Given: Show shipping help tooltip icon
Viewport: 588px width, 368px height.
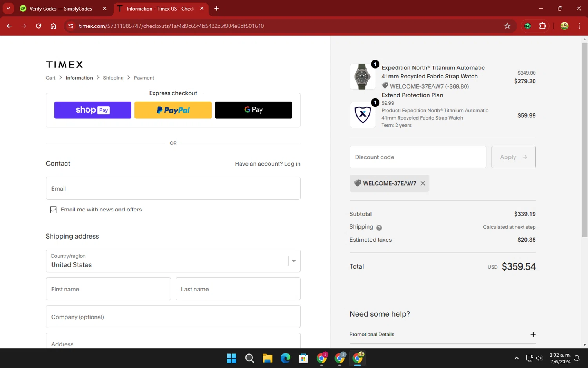Looking at the screenshot, I should pos(379,228).
